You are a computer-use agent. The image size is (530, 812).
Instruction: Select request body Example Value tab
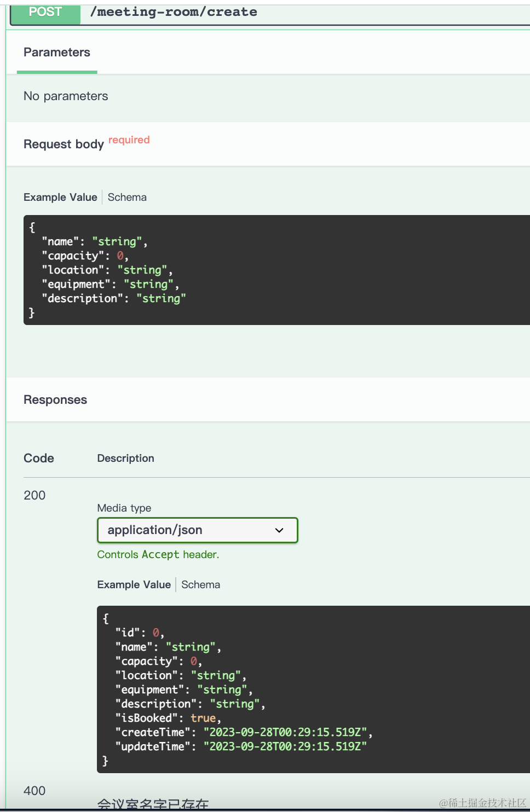click(x=60, y=198)
